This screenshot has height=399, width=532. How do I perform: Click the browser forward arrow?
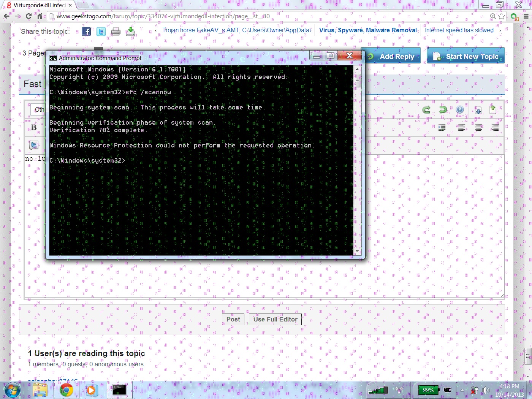[17, 16]
